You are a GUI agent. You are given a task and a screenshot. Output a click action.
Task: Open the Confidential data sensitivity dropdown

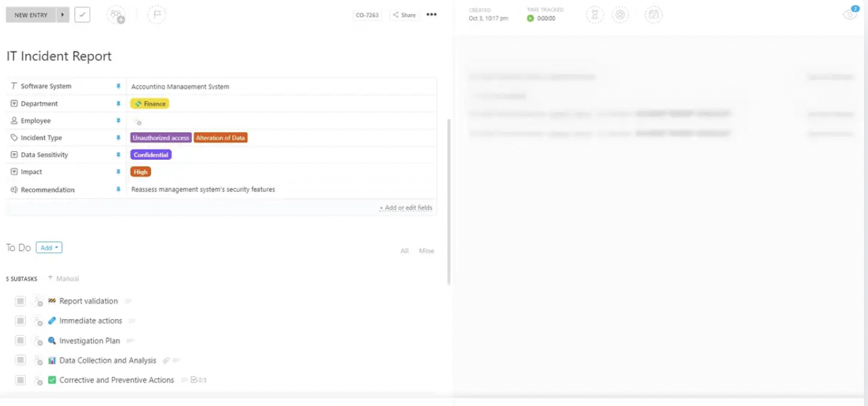tap(151, 155)
